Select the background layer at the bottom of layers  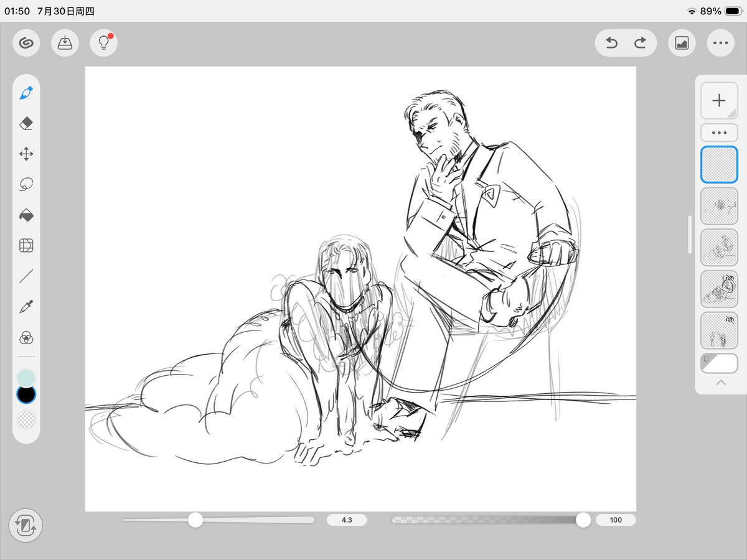tap(719, 363)
